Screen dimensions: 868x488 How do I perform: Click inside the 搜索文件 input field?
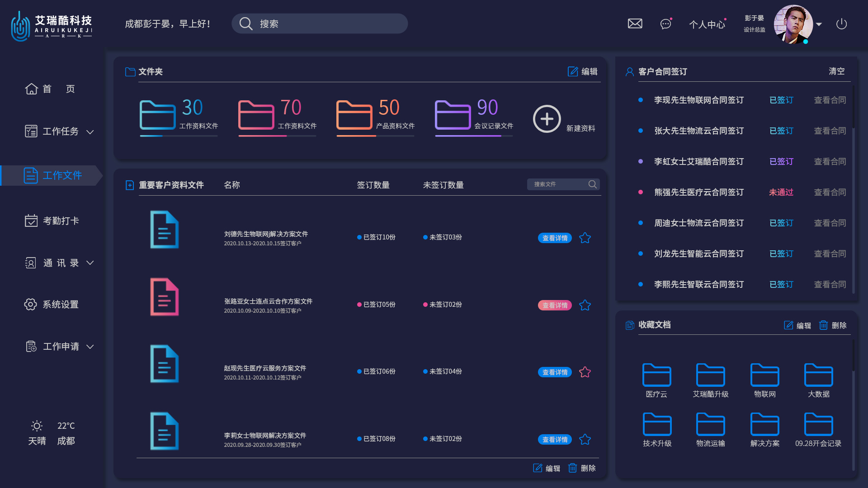click(x=558, y=184)
